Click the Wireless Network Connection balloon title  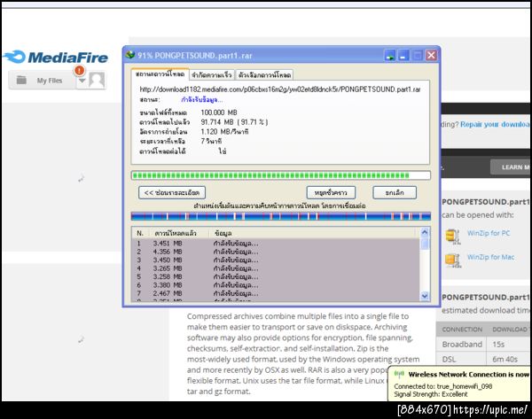(469, 375)
